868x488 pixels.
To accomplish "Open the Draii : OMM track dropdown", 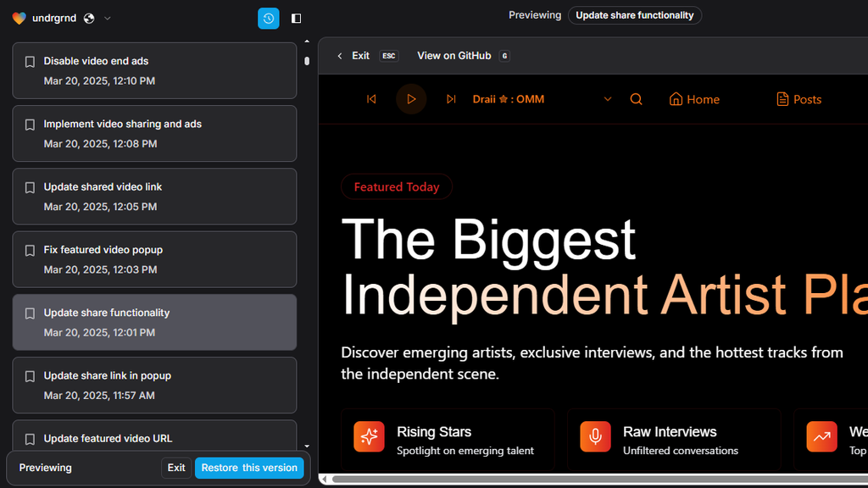I will pos(607,99).
